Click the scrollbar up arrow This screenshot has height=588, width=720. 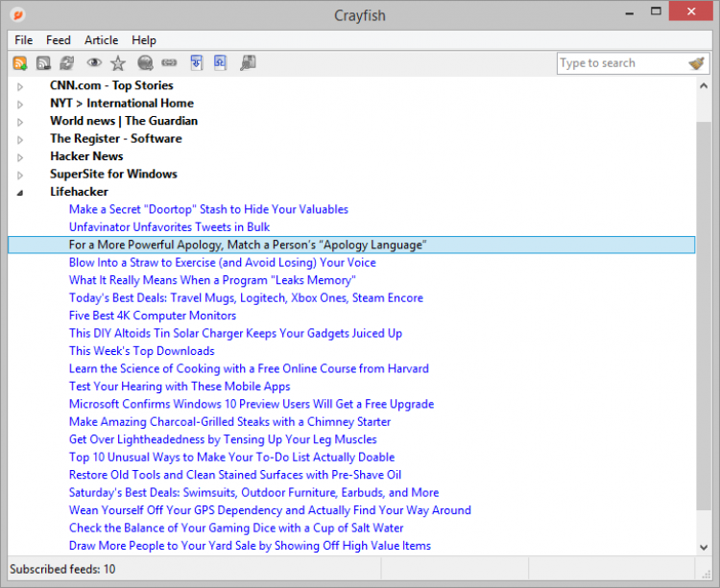click(704, 85)
